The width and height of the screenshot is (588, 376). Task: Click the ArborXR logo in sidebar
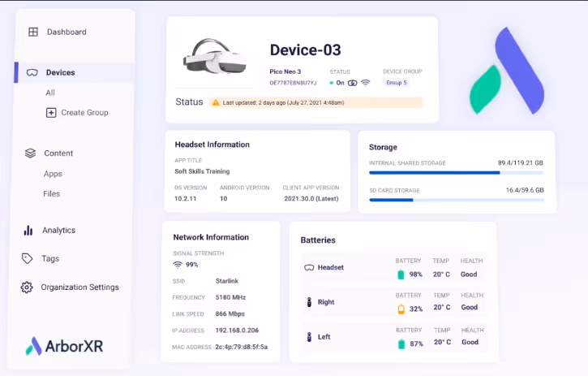[x=64, y=346]
